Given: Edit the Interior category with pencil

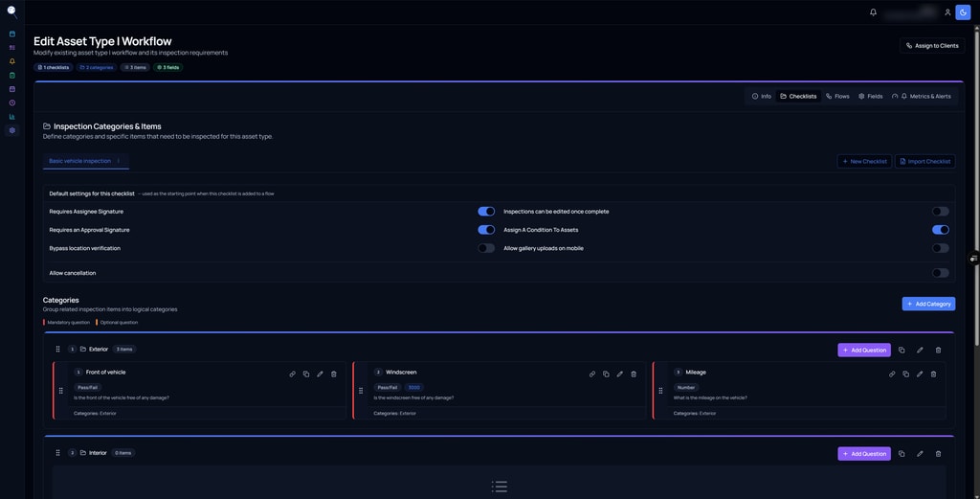Looking at the screenshot, I should [x=920, y=454].
